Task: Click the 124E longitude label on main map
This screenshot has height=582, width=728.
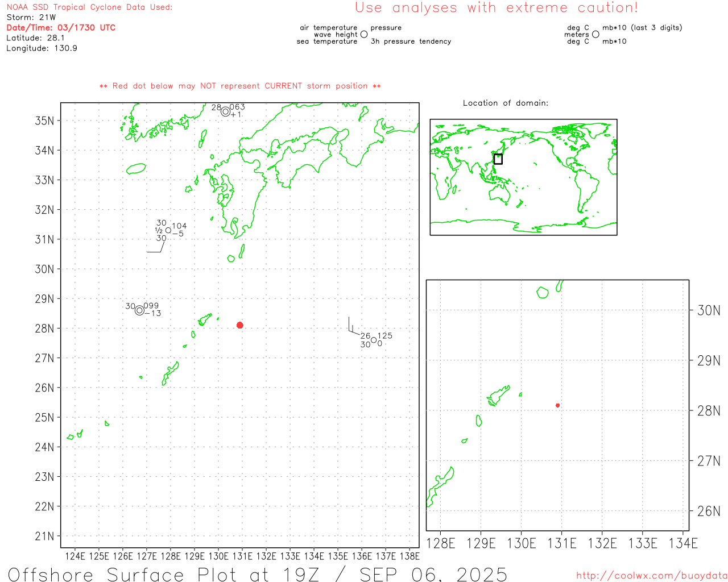Action: (x=75, y=556)
